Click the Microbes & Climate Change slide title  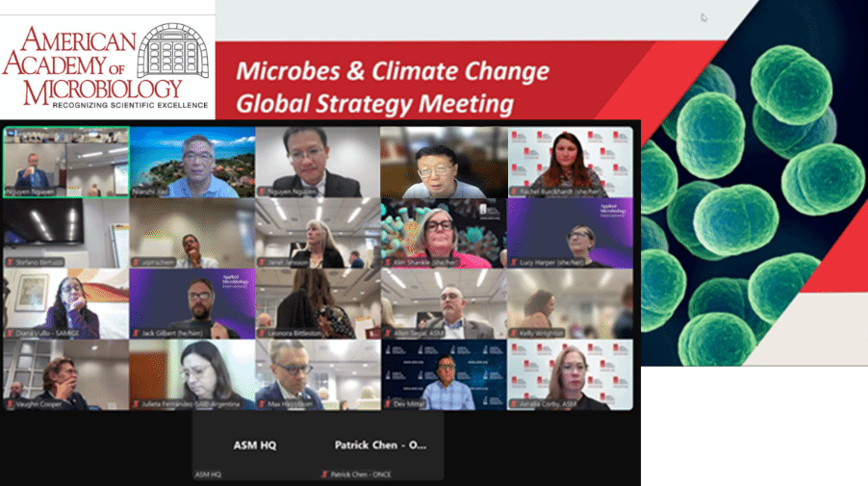tap(393, 71)
